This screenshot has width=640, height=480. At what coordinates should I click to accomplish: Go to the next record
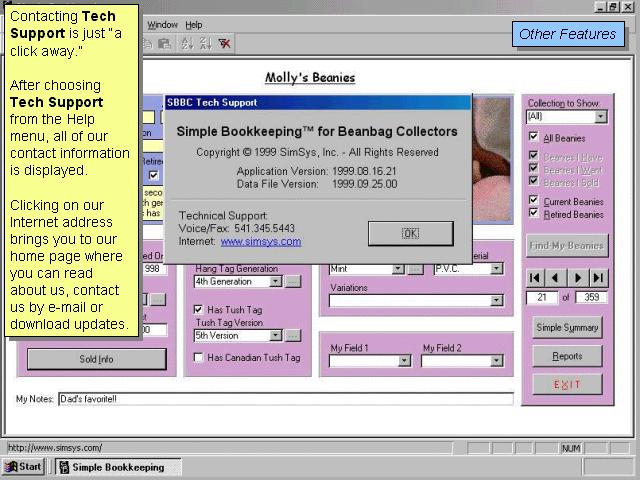(578, 277)
